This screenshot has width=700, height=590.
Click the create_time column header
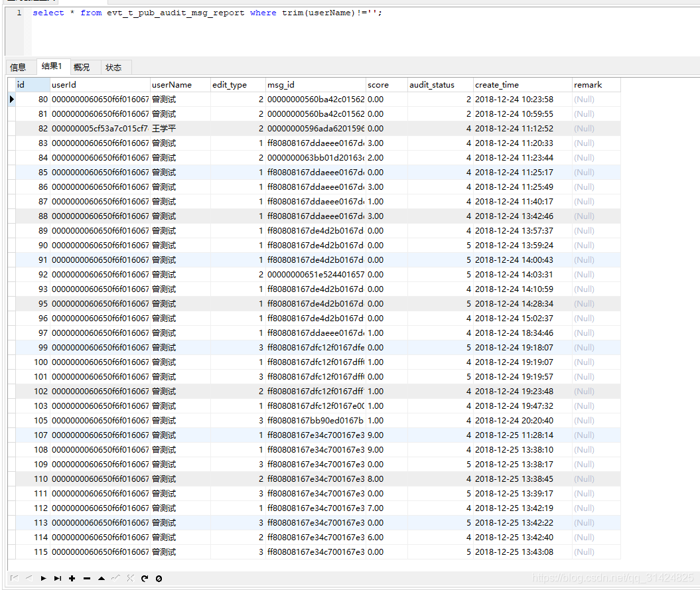(523, 85)
